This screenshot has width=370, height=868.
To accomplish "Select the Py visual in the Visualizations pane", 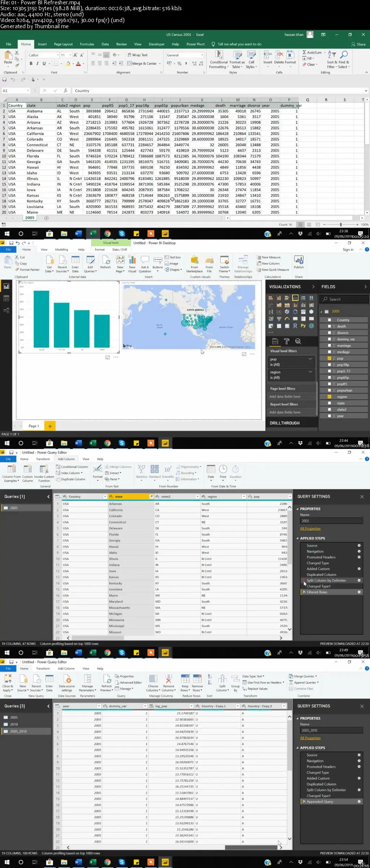I will point(303,326).
